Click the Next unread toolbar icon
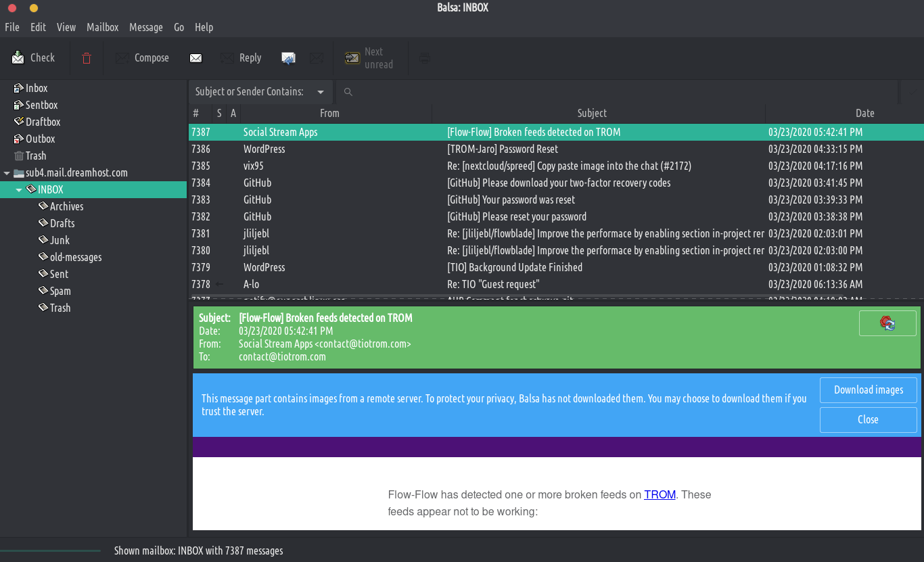This screenshot has width=924, height=562. click(x=352, y=58)
